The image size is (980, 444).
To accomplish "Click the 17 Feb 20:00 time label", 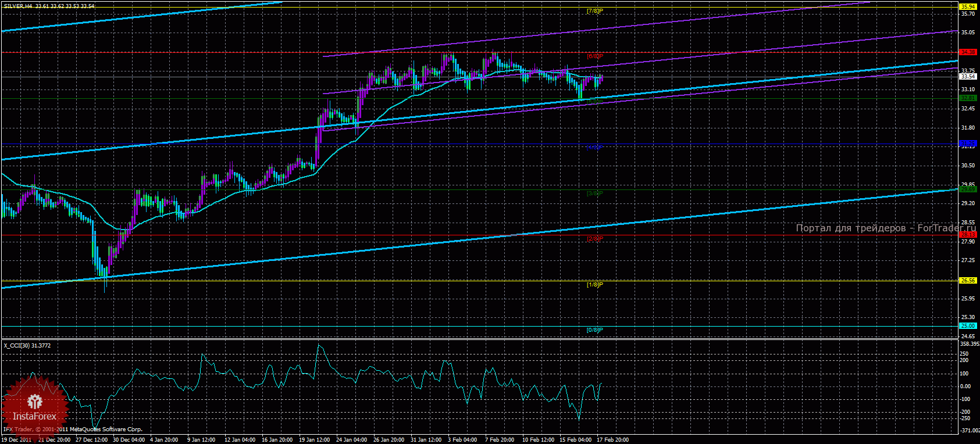I will (x=612, y=440).
